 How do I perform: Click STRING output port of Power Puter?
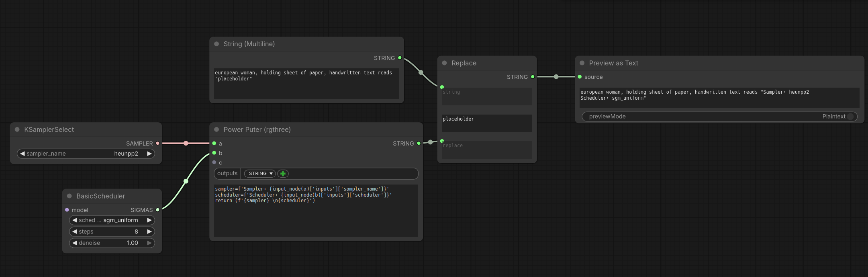419,143
